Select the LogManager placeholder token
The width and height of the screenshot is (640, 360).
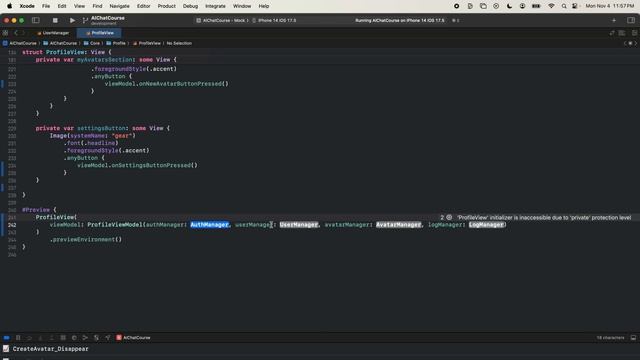tap(486, 225)
